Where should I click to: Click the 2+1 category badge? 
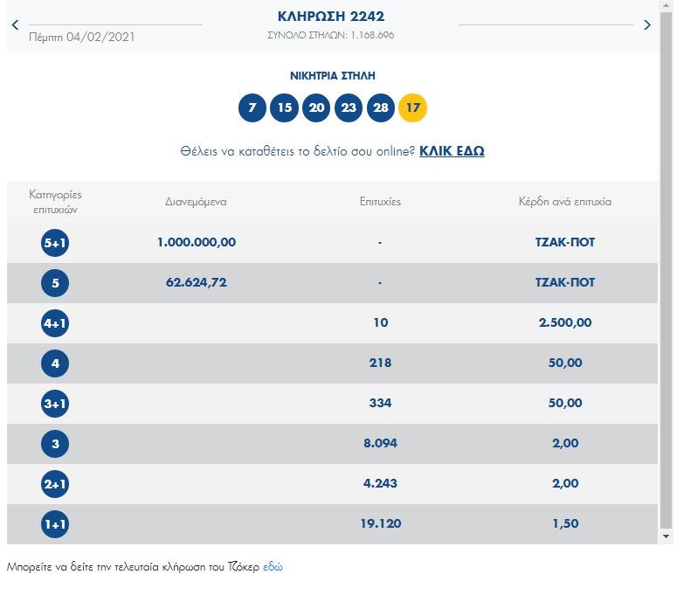click(55, 484)
